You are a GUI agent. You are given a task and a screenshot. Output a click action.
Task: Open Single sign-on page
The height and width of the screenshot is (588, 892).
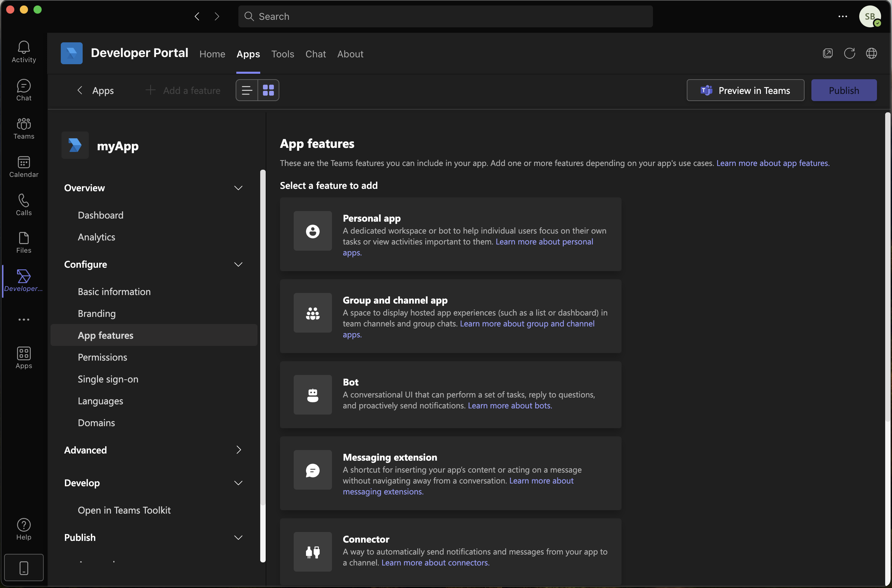(x=108, y=379)
